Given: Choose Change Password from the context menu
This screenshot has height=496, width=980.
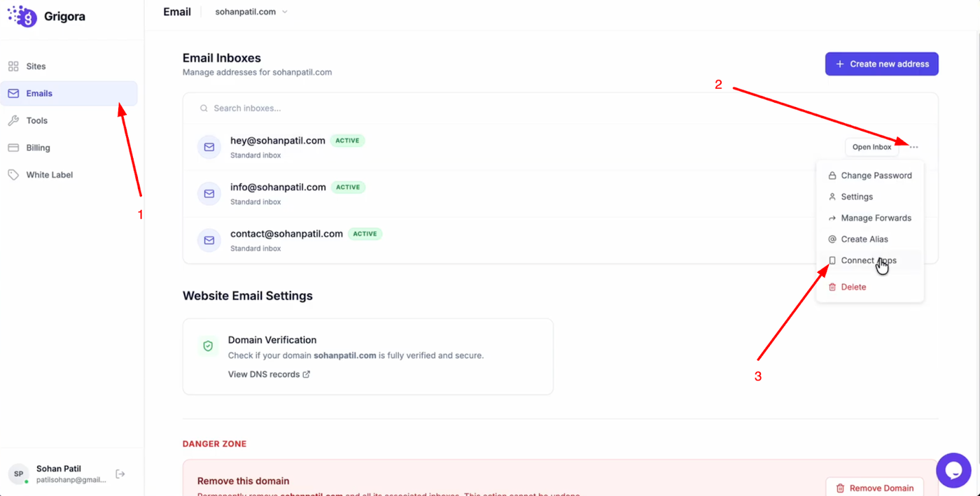Looking at the screenshot, I should click(x=876, y=176).
